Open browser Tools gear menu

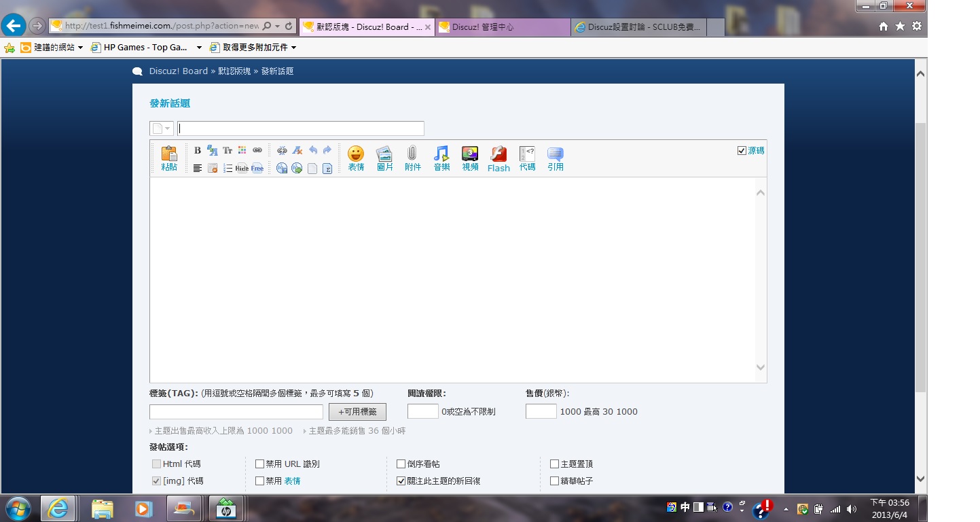(x=917, y=26)
